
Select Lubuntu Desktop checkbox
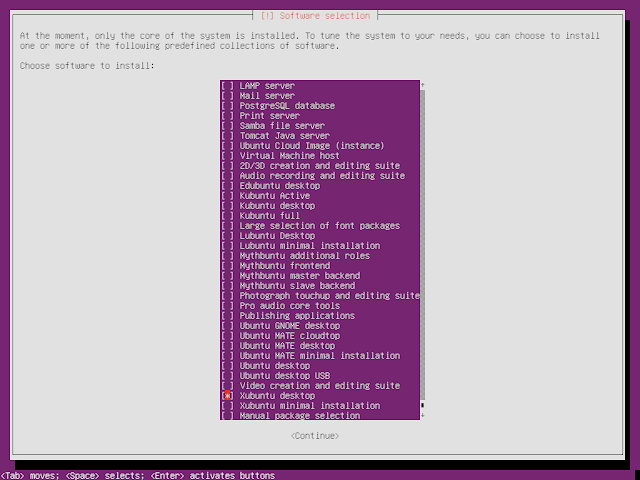[x=227, y=236]
